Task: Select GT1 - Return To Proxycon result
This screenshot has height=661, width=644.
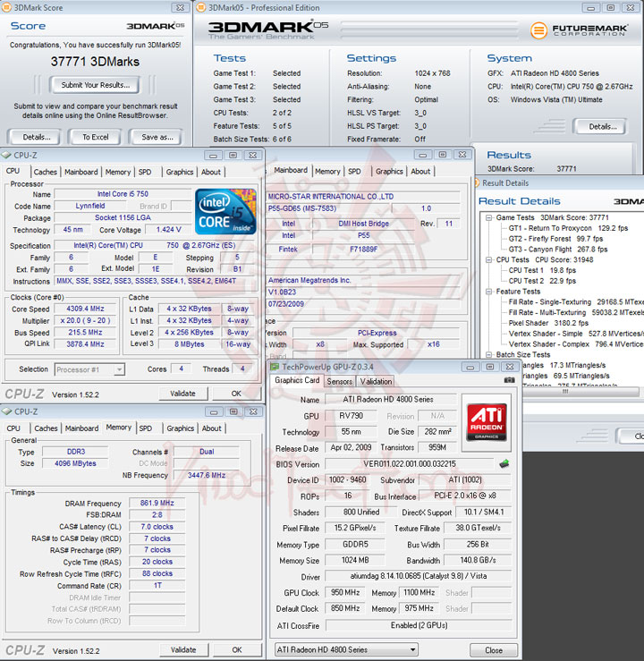Action: [x=568, y=228]
